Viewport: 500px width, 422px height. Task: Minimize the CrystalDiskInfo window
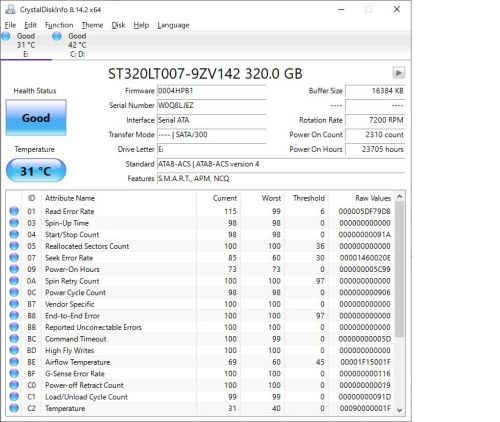point(341,9)
